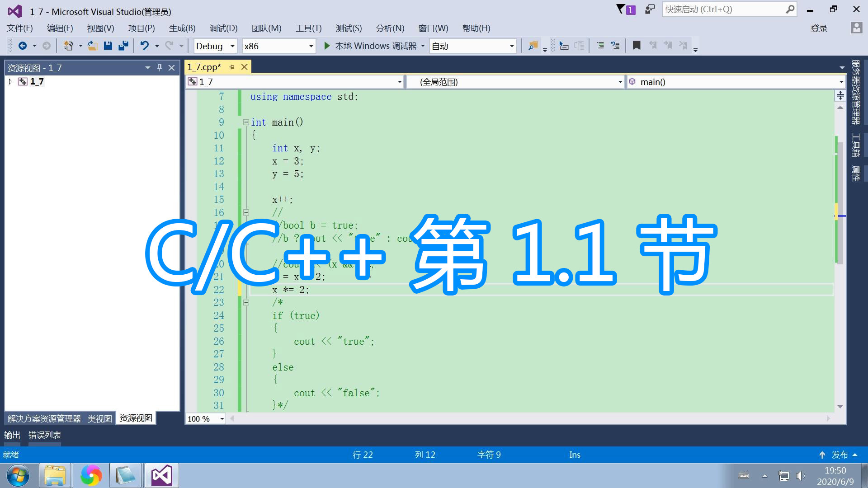This screenshot has width=868, height=488.
Task: Navigate backward in code history
Action: [23, 46]
